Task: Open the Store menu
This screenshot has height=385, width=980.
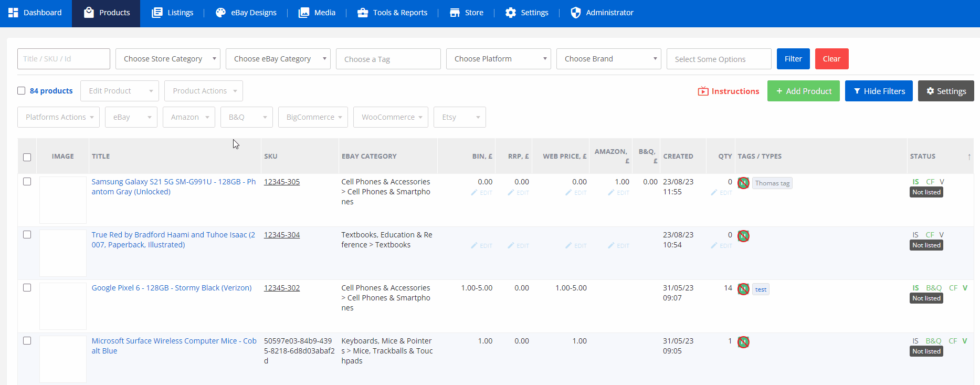Action: click(x=467, y=13)
